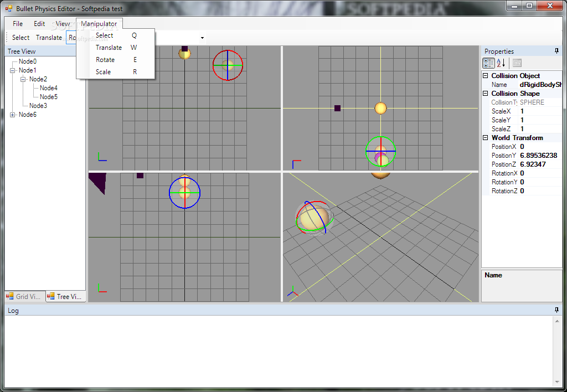Image resolution: width=567 pixels, height=392 pixels.
Task: Click the Translate toolbar button
Action: tap(49, 38)
